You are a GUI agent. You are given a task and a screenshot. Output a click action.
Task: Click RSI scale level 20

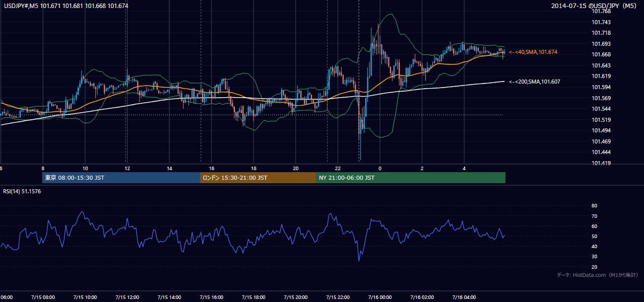pos(595,267)
